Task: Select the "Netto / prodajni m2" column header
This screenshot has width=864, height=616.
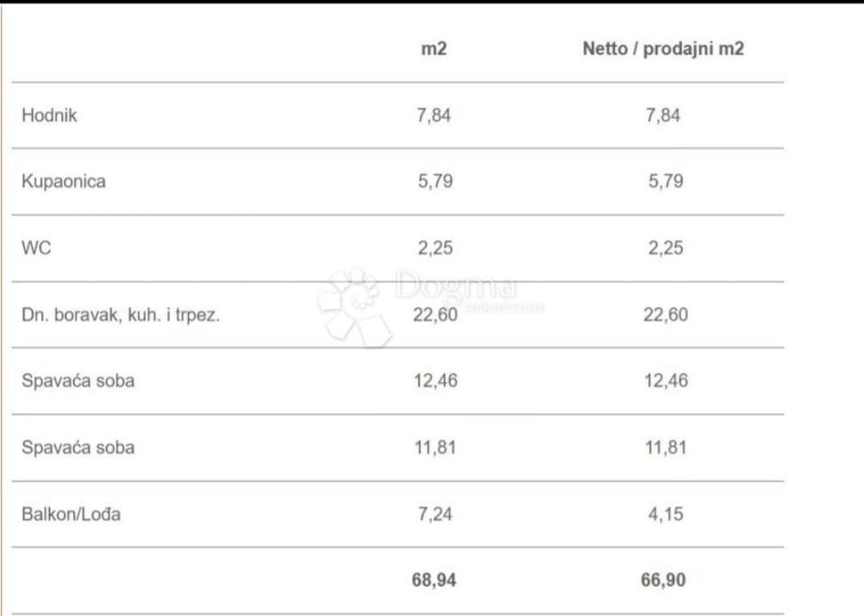Action: (x=663, y=50)
